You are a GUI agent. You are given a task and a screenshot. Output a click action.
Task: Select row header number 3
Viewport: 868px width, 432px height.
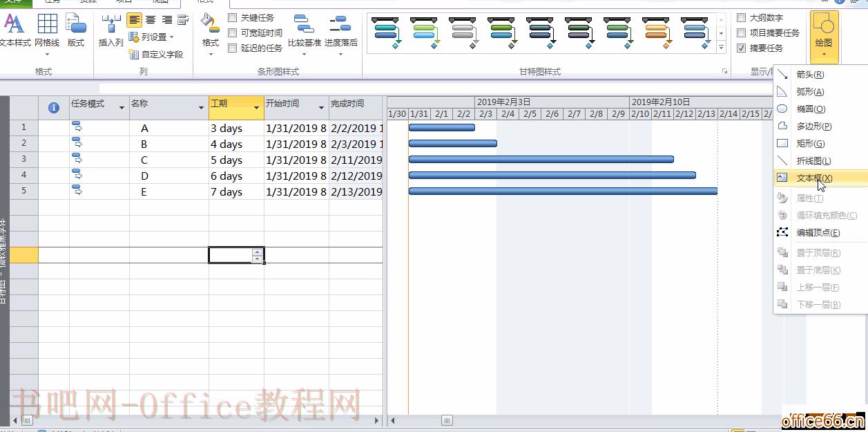pyautogui.click(x=23, y=160)
